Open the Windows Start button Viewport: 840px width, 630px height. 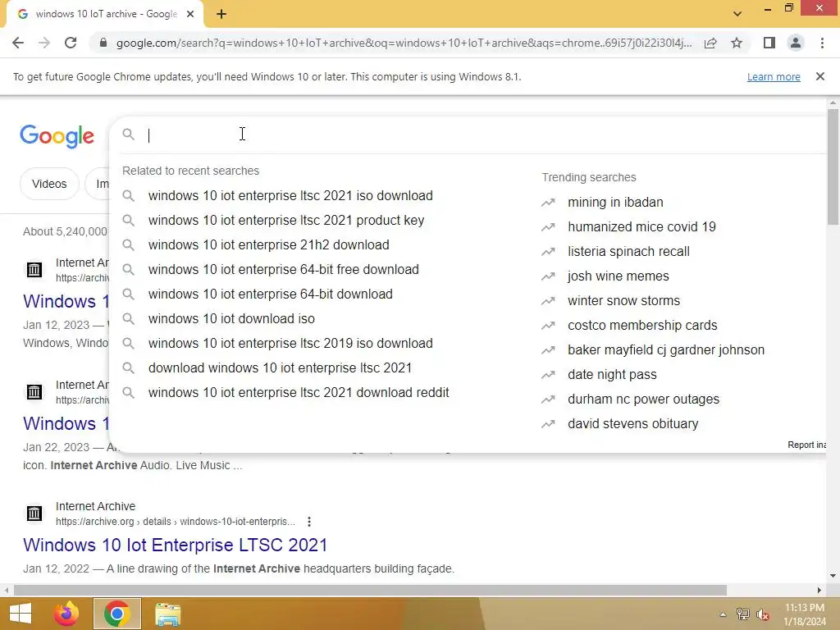pyautogui.click(x=21, y=614)
